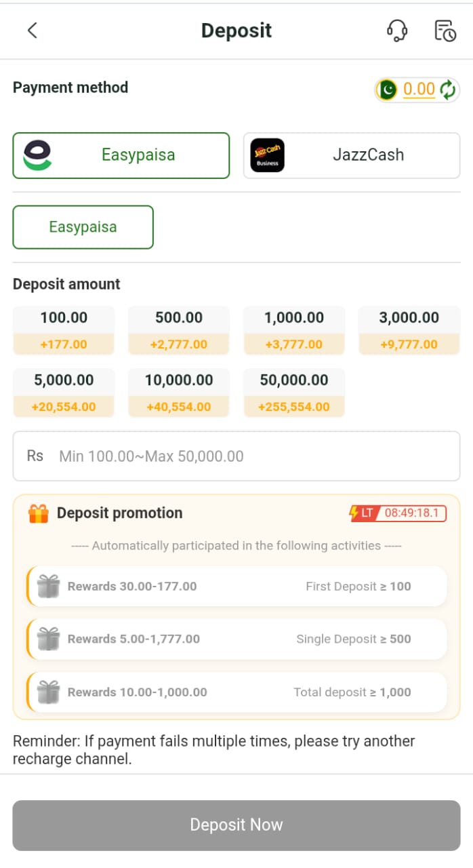Choose the Easypaisa channel option

coord(83,227)
